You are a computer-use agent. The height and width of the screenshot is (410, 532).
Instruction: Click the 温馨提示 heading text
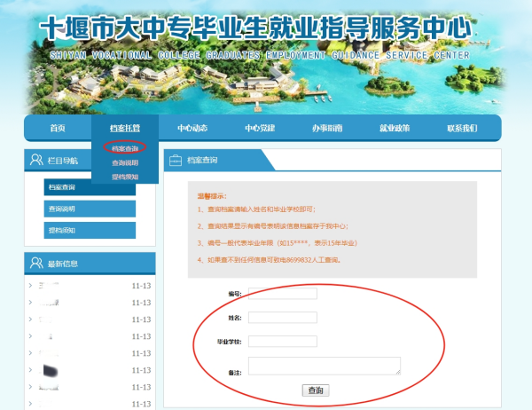tap(212, 196)
